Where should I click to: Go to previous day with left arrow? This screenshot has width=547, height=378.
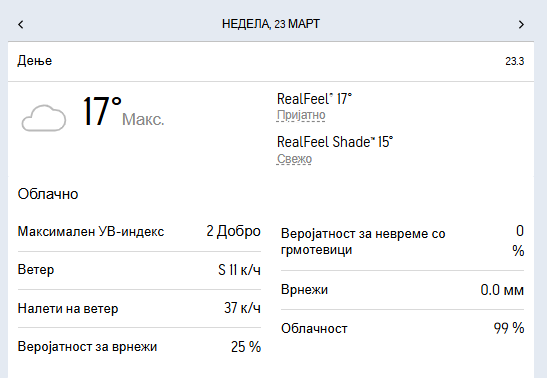point(21,24)
